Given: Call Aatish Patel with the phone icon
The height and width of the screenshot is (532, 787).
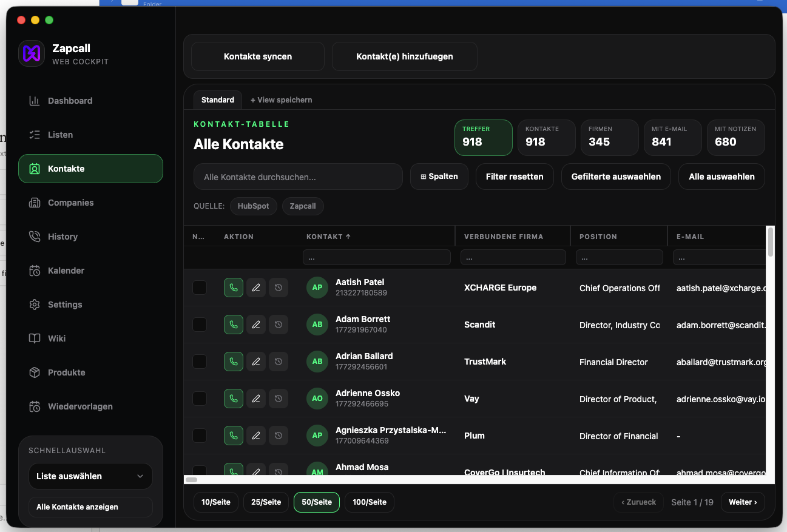Looking at the screenshot, I should click(234, 288).
